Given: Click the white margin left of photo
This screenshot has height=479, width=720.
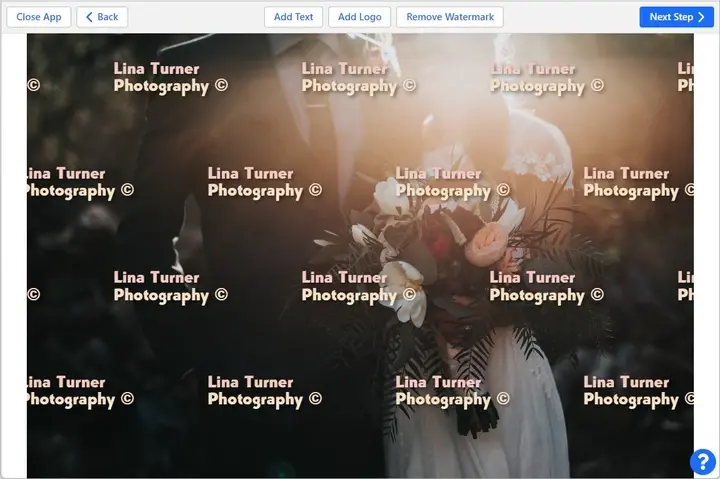Looking at the screenshot, I should click(13, 250).
